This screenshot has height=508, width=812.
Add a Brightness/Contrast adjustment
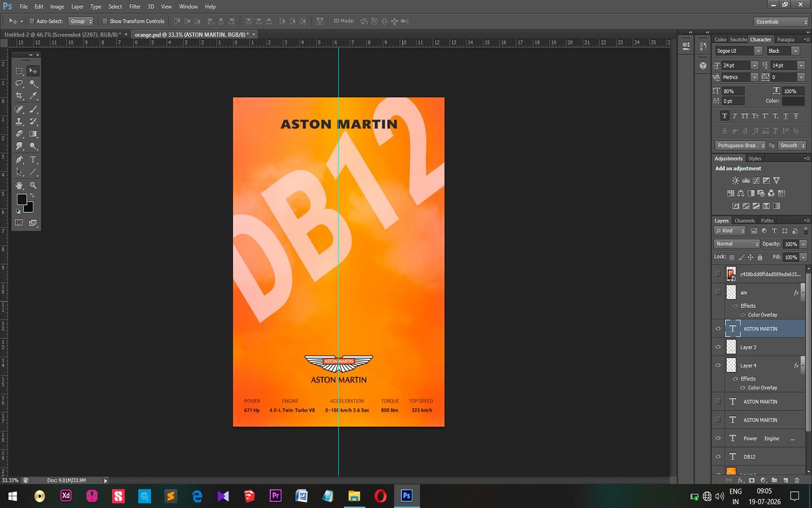tap(735, 180)
